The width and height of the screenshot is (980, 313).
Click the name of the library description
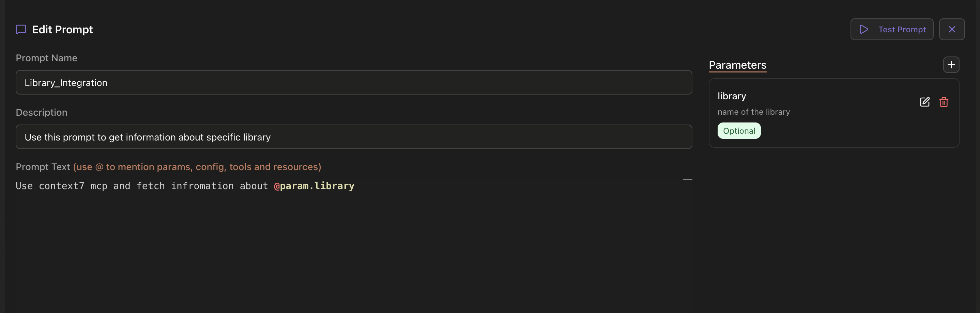[x=753, y=111]
